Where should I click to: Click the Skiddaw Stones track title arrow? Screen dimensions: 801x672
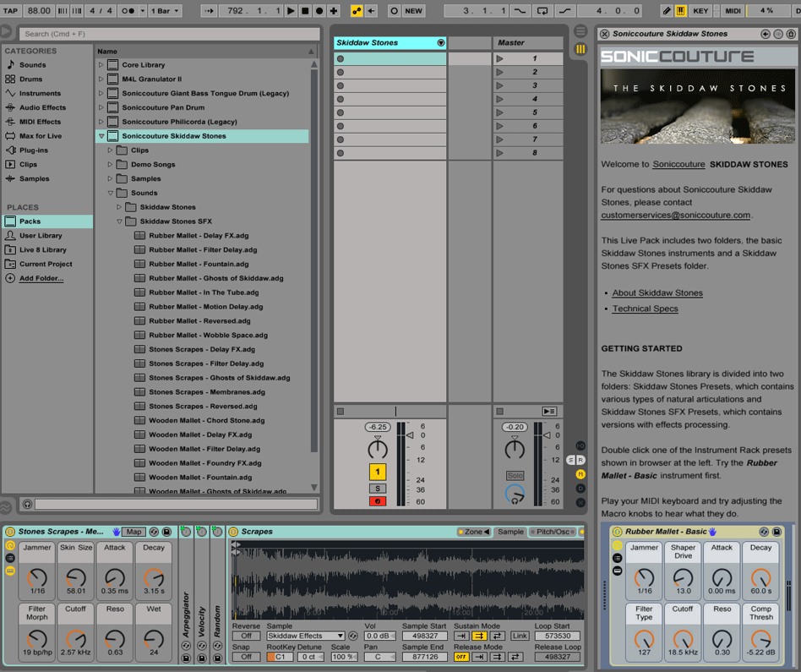pos(441,43)
